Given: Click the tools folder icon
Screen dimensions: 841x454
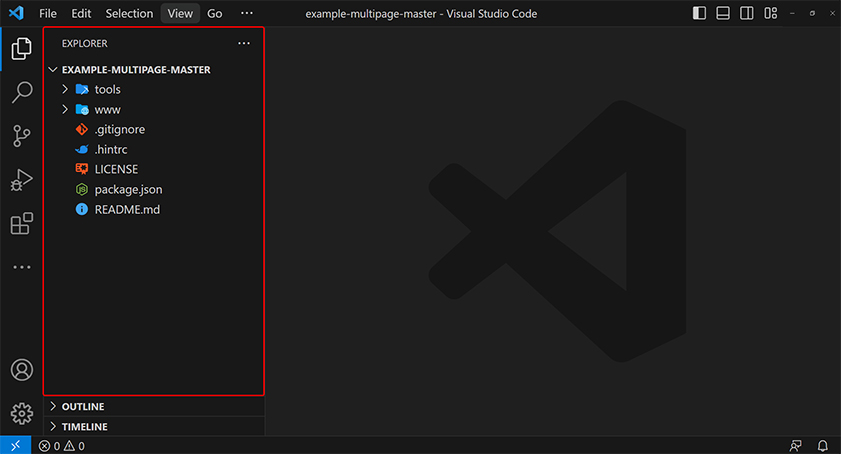Looking at the screenshot, I should point(82,89).
